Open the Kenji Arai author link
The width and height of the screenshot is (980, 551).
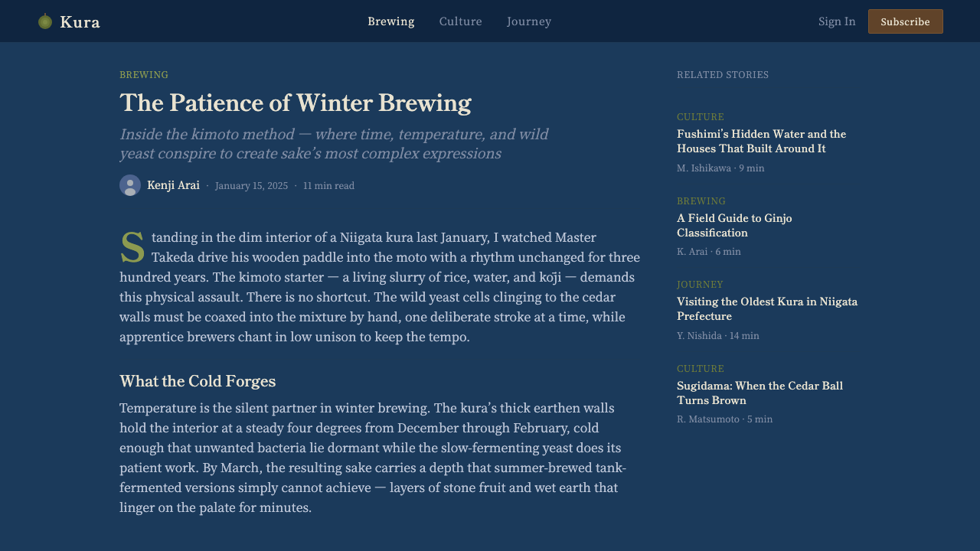[173, 185]
